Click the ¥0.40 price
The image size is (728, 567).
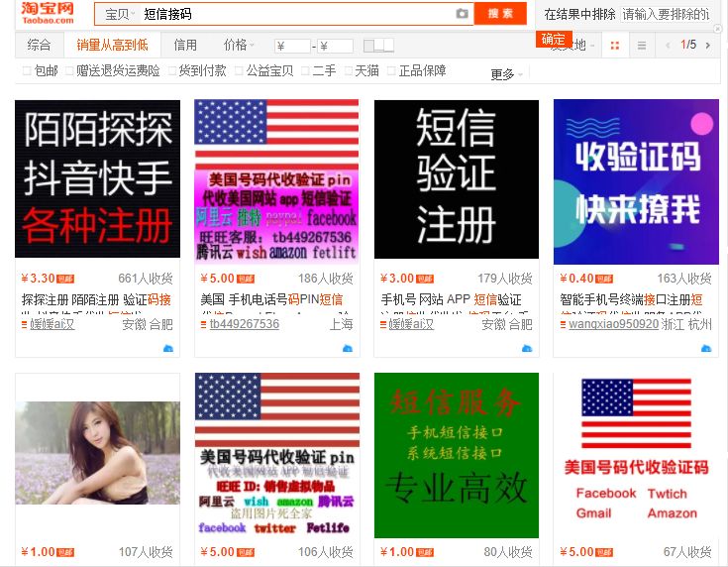[x=577, y=279]
